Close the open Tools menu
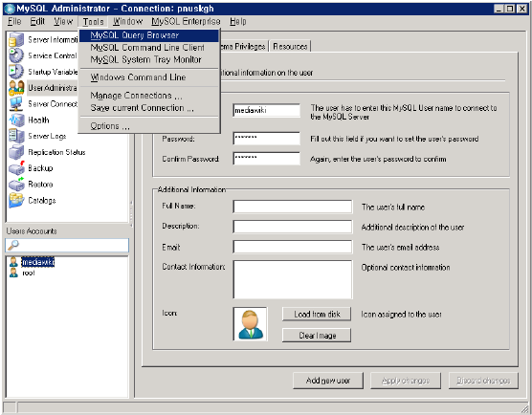 (93, 22)
